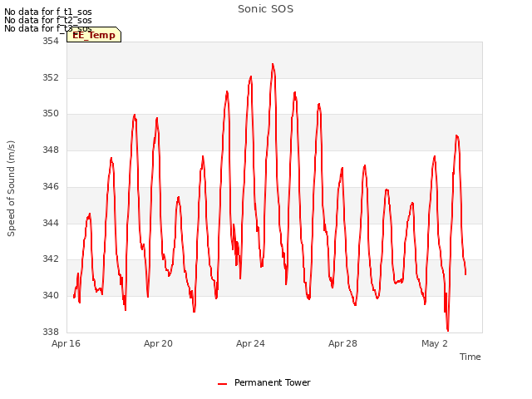
Task: Click the 348 y-axis tick label
Action: [x=51, y=150]
